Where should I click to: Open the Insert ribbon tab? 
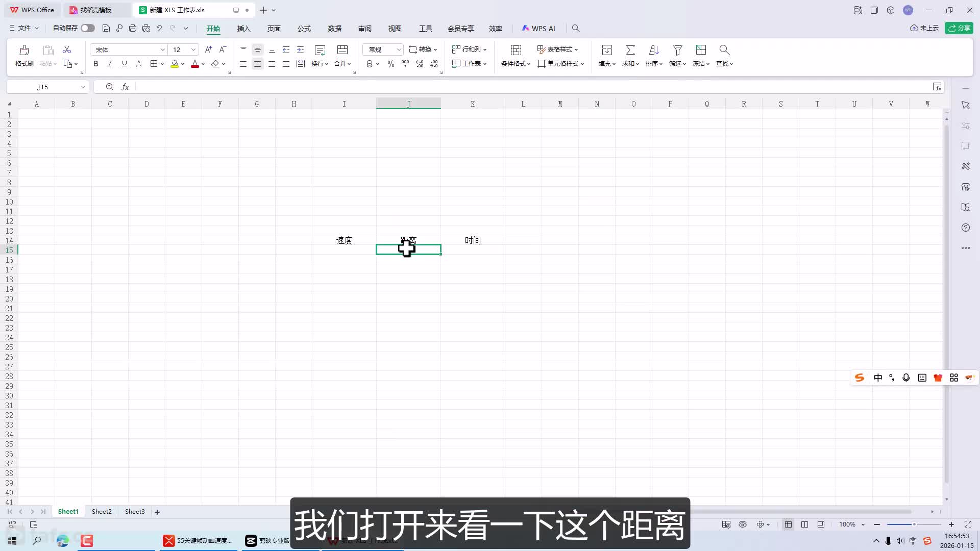click(243, 29)
